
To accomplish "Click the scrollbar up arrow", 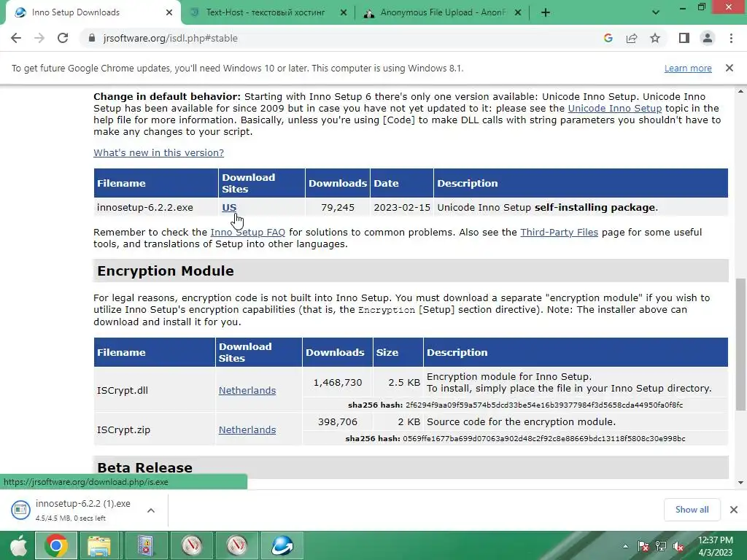I will click(740, 91).
